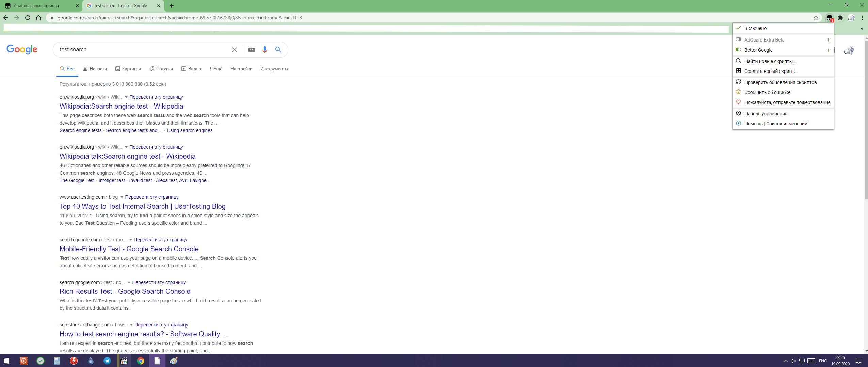The height and width of the screenshot is (367, 868).
Task: Toggle the AdGuard Extra Beta script switch
Action: click(738, 39)
